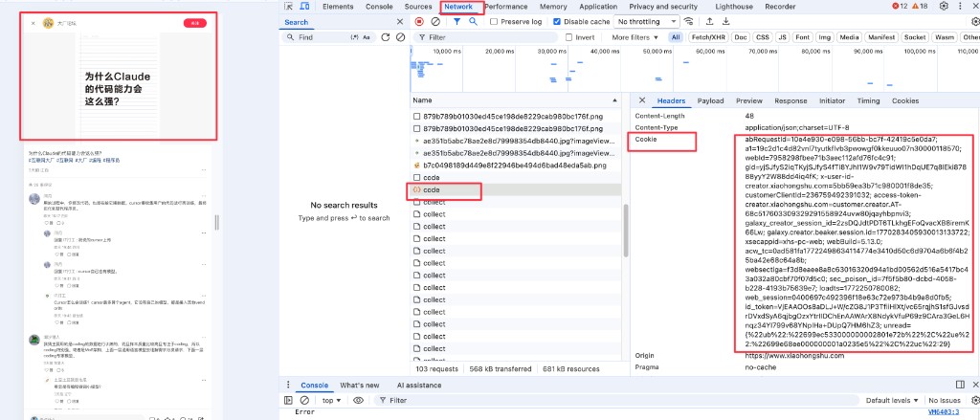Click the red record network log button

coord(419,21)
